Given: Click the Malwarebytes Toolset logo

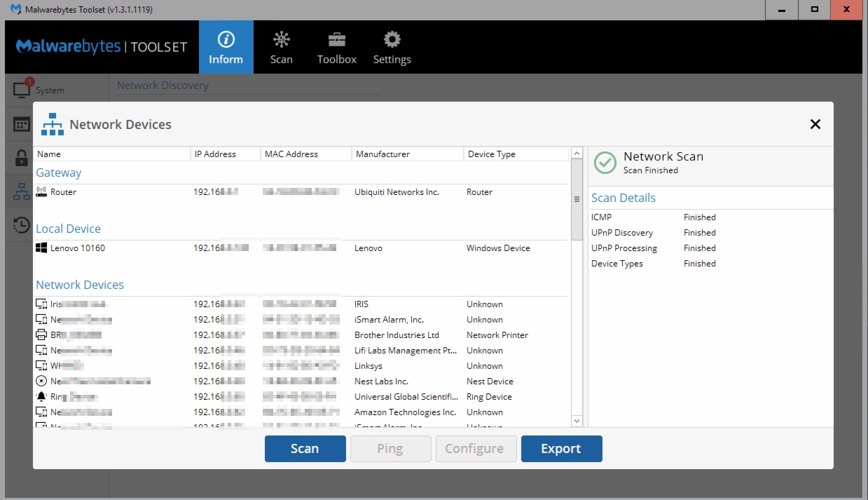Looking at the screenshot, I should tap(102, 46).
